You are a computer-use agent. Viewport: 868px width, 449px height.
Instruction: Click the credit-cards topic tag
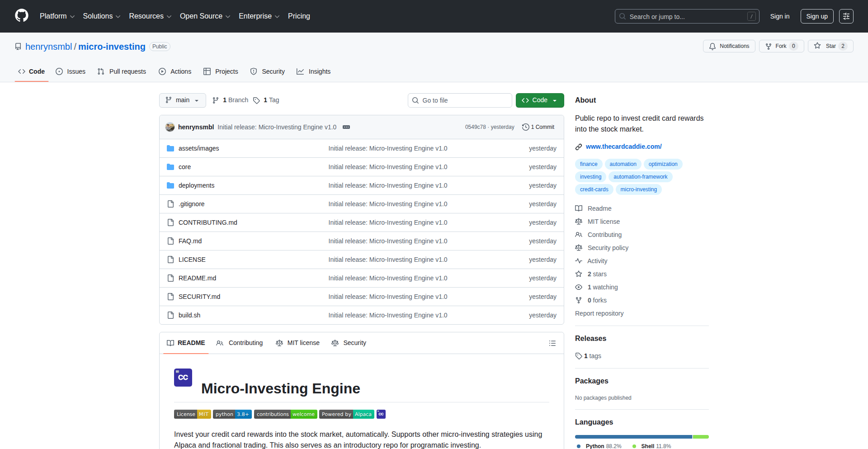tap(594, 189)
